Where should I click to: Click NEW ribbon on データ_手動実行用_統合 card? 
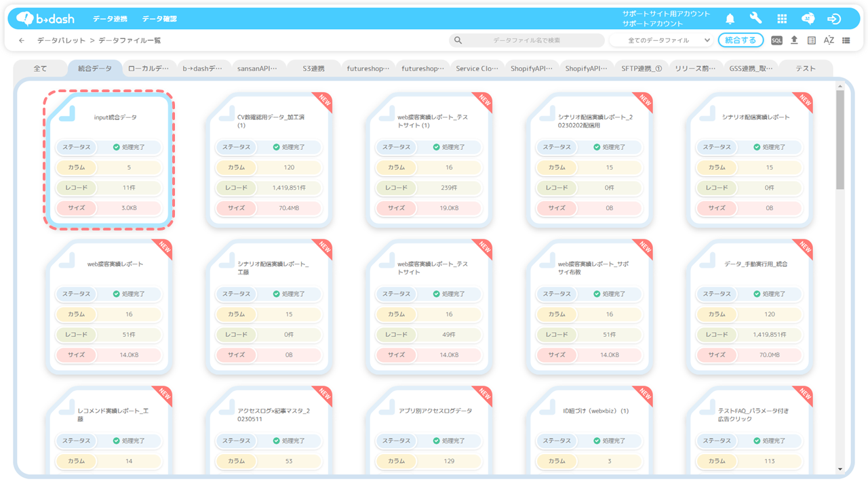tap(804, 249)
